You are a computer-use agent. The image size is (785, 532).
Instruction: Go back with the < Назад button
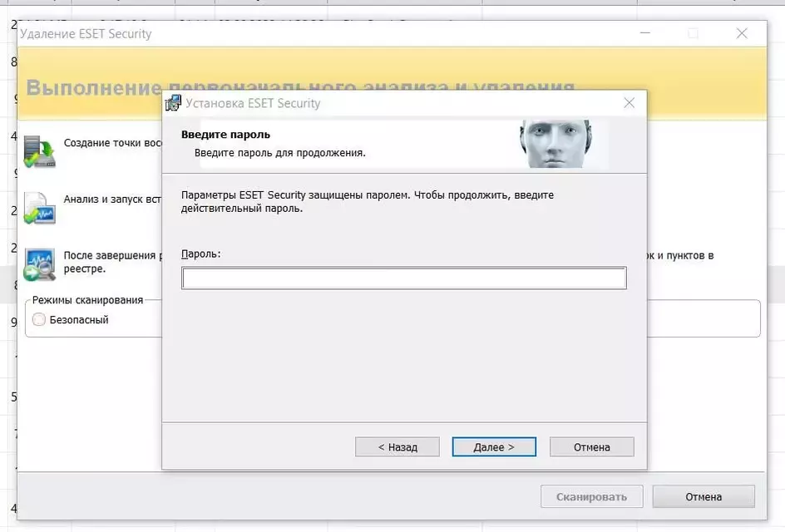pos(397,447)
